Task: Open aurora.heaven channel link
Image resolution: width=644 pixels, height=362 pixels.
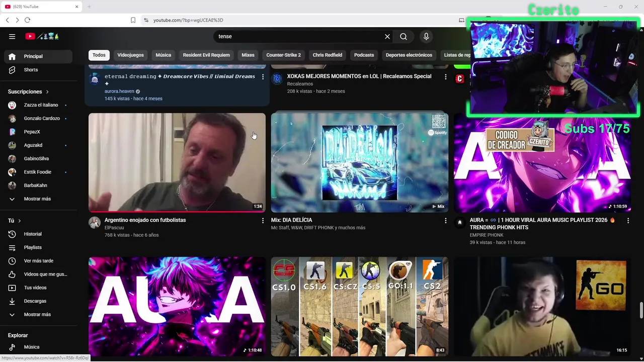Action: click(x=119, y=91)
